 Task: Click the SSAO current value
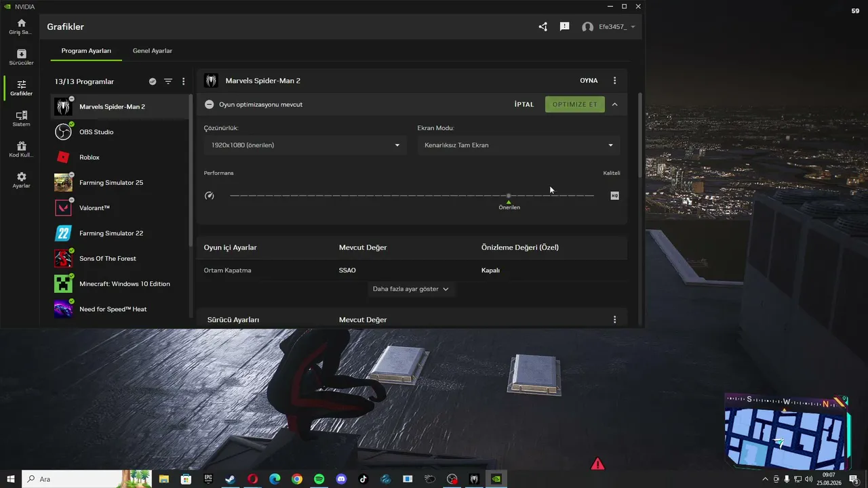347,270
